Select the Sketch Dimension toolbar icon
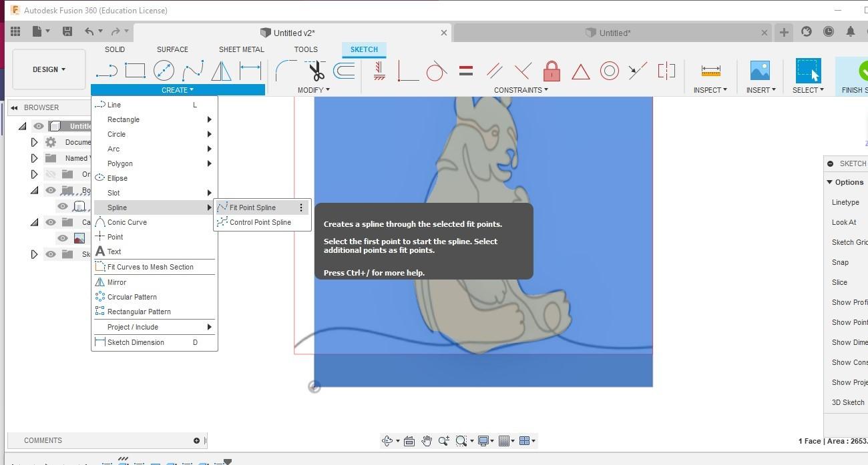Image resolution: width=868 pixels, height=465 pixels. coord(250,70)
